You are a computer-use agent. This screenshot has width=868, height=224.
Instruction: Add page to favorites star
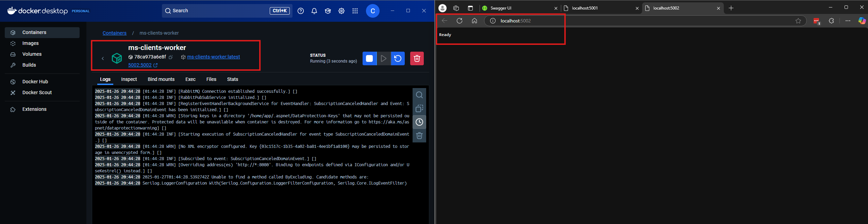pyautogui.click(x=798, y=21)
